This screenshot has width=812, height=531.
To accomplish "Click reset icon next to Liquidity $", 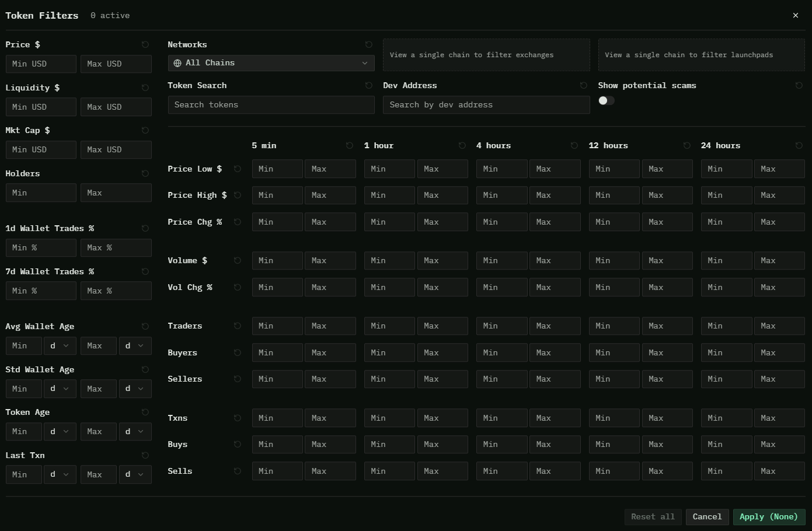I will (x=145, y=88).
